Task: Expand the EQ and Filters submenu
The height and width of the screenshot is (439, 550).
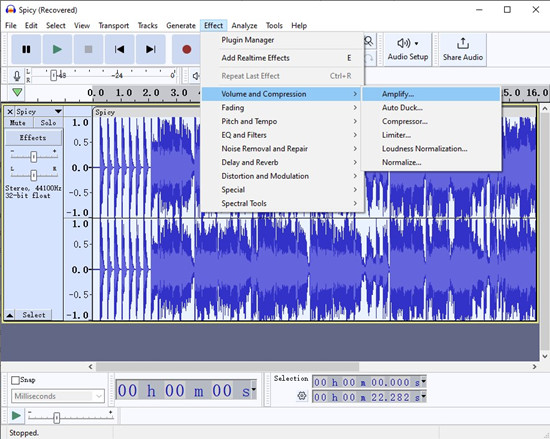Action: coord(282,135)
